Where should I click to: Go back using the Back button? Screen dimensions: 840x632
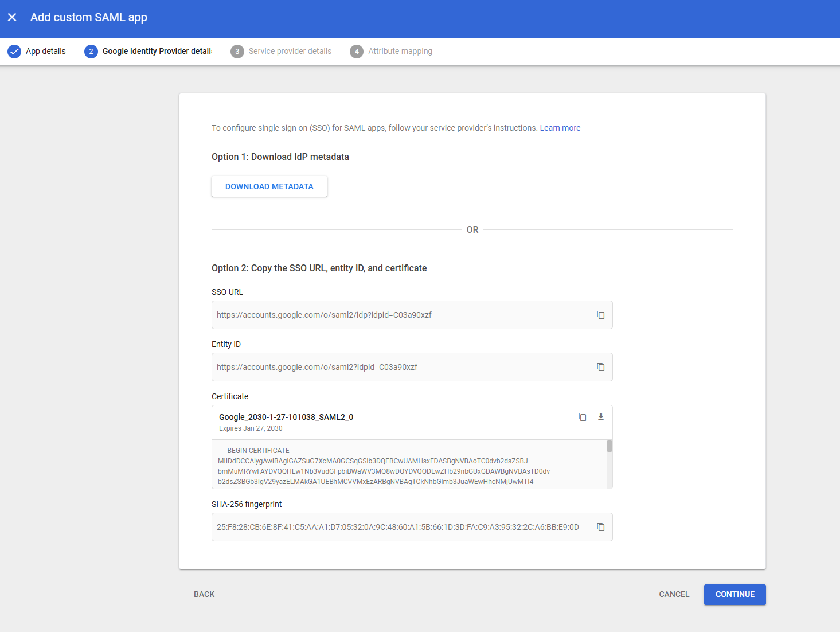204,595
